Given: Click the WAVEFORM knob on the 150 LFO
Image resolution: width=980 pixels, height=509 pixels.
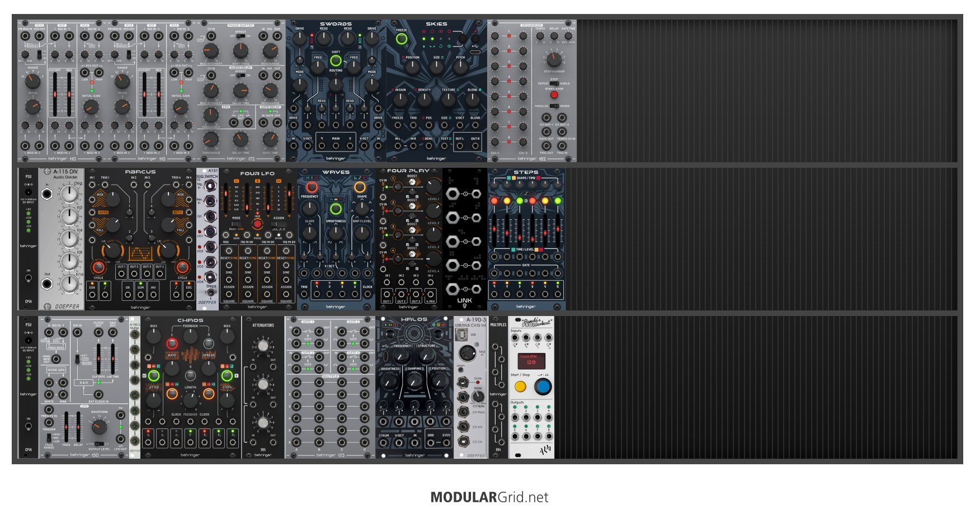Looking at the screenshot, I should tap(99, 427).
